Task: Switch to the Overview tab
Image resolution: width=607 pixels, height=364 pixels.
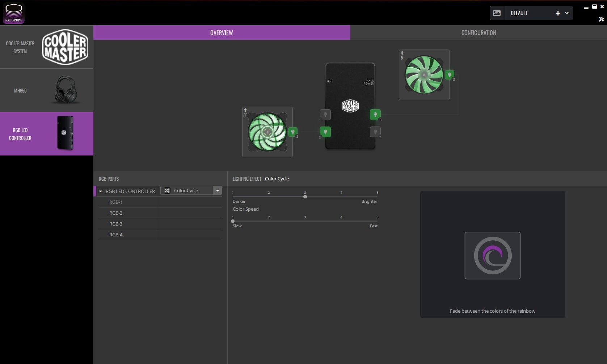Action: coord(222,33)
